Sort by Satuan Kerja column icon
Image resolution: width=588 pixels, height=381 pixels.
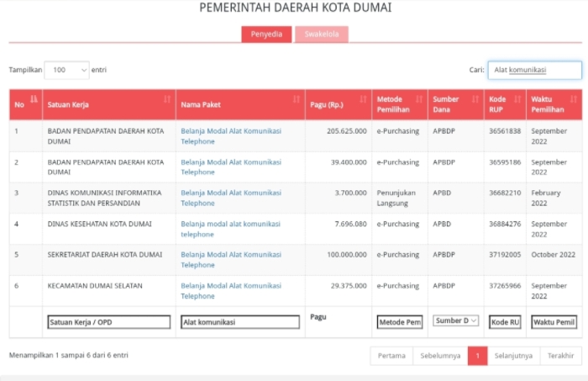point(167,99)
